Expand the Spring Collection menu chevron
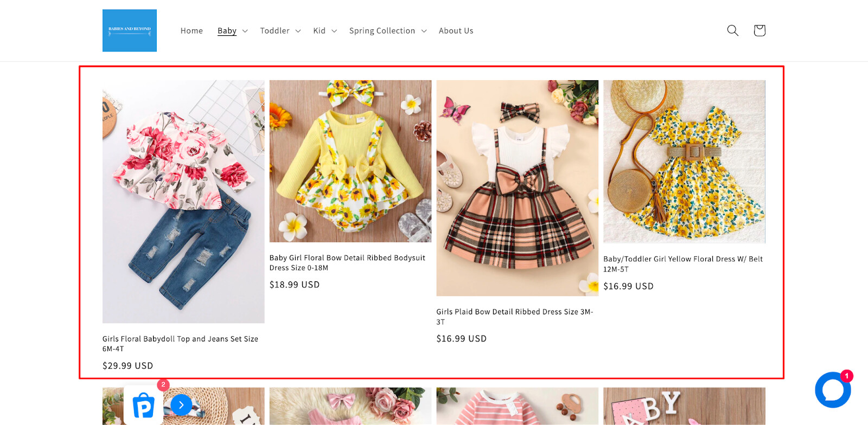 pyautogui.click(x=424, y=31)
